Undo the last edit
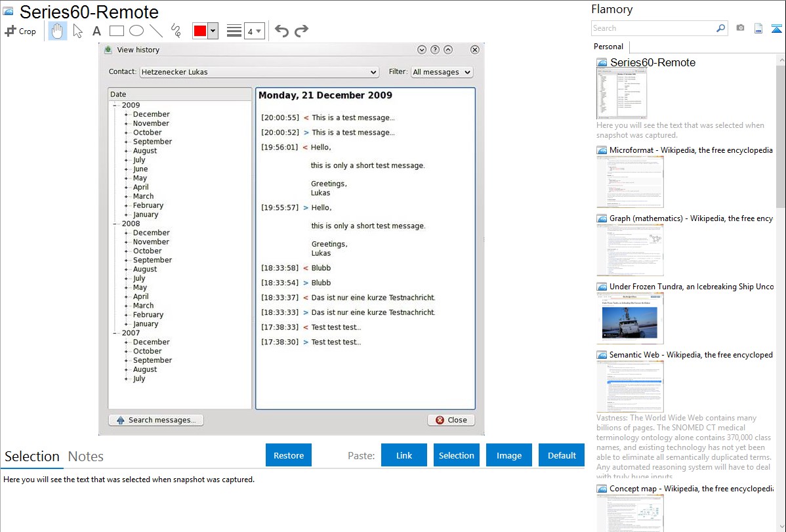The height and width of the screenshot is (532, 786). (281, 31)
